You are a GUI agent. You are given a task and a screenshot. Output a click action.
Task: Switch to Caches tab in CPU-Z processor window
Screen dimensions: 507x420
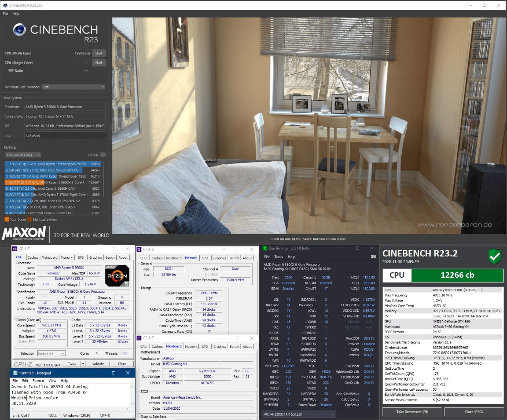[x=32, y=258]
